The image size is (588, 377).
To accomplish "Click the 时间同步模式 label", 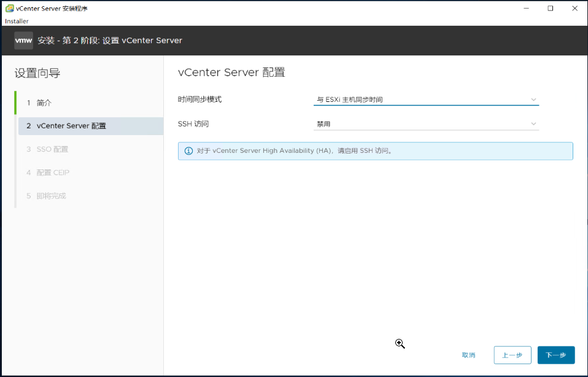I will coord(200,99).
